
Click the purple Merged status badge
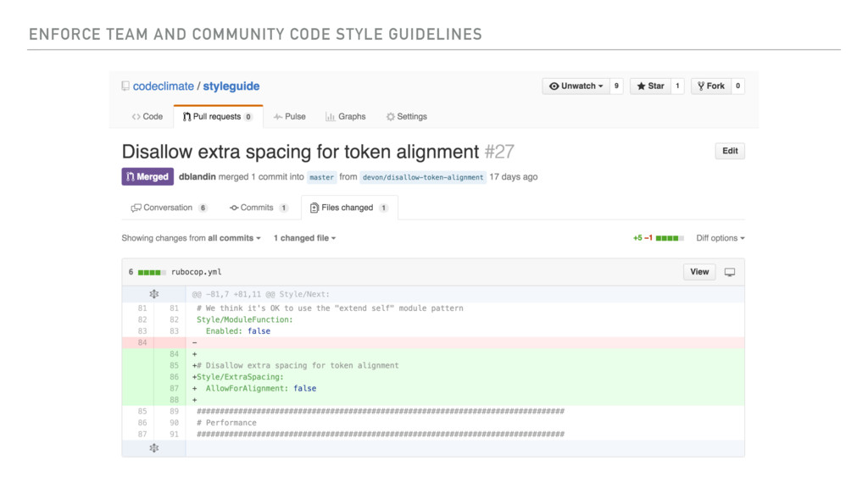tap(147, 176)
